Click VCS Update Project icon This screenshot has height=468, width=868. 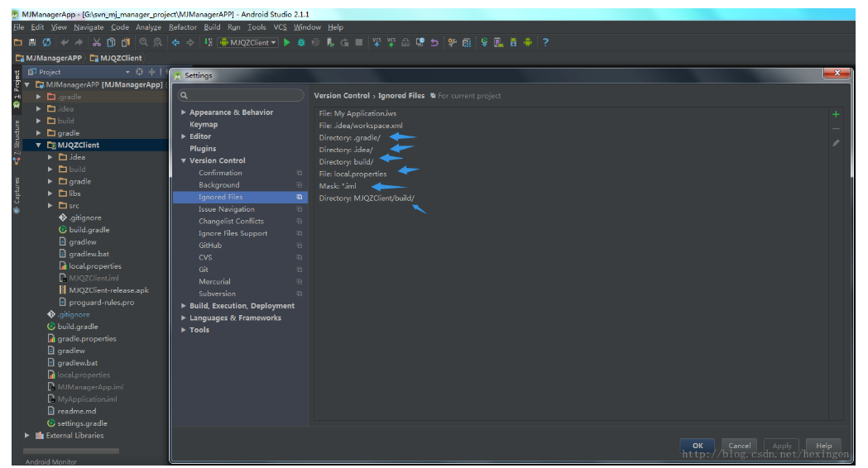pos(376,42)
